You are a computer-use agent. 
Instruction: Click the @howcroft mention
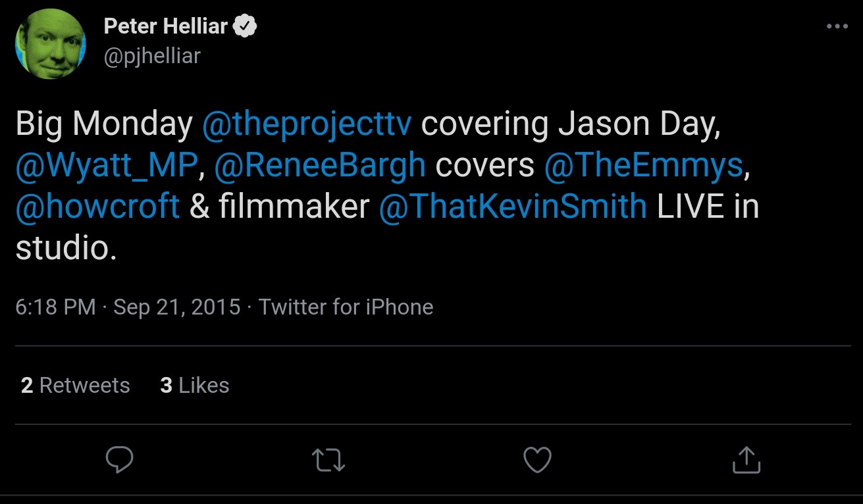point(97,206)
